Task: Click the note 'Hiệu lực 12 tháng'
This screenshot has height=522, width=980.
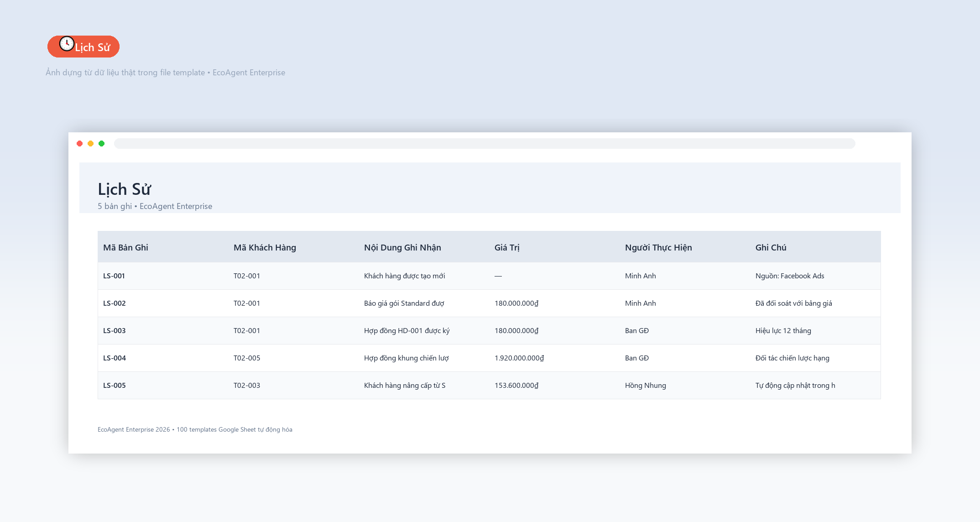Action: point(783,330)
